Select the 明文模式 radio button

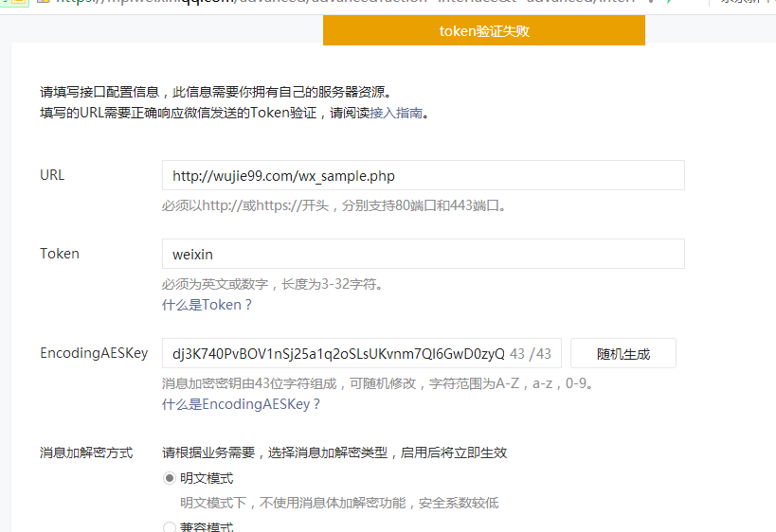[170, 478]
